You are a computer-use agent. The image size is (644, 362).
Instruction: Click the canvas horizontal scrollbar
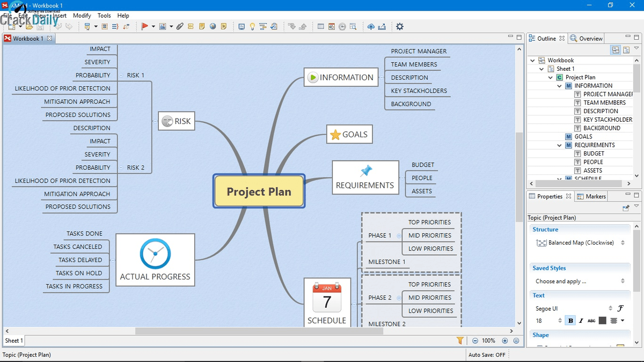259,331
